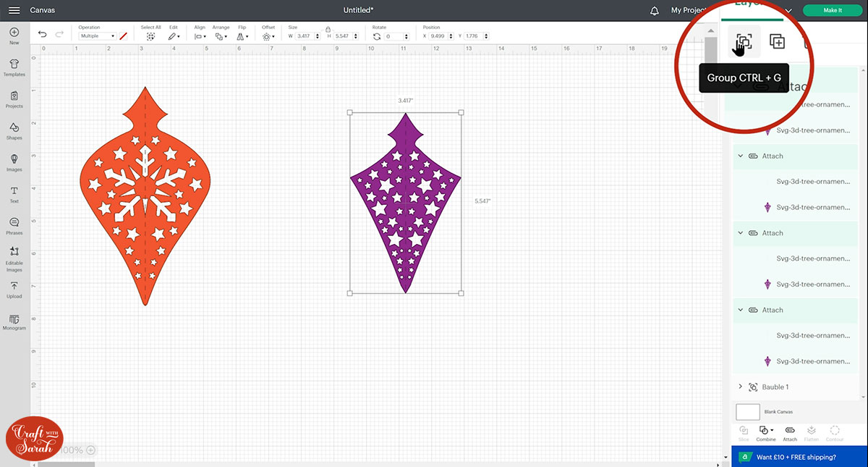
Task: Open the Upload panel
Action: tap(14, 289)
